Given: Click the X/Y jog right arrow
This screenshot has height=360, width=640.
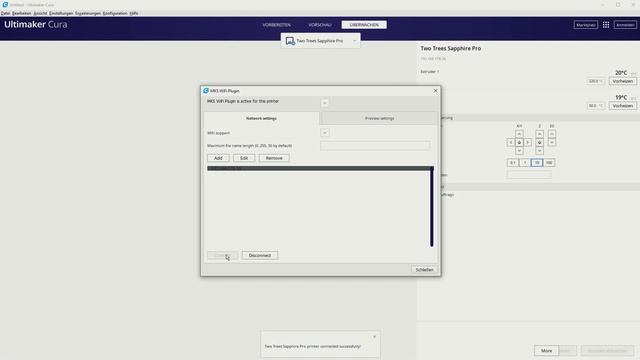Looking at the screenshot, I should click(x=528, y=142).
